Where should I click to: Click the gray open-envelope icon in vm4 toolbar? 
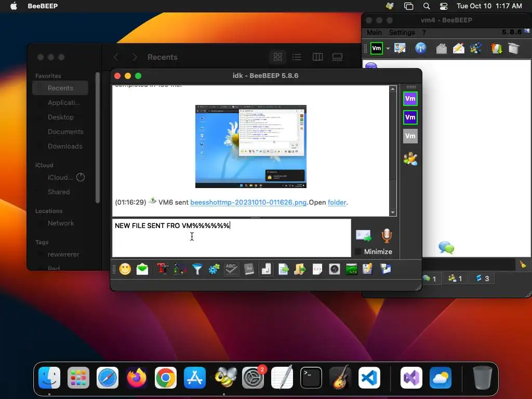[441, 48]
